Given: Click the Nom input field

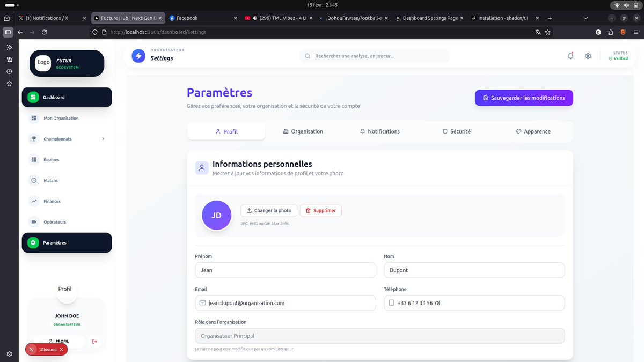Looking at the screenshot, I should [x=474, y=270].
